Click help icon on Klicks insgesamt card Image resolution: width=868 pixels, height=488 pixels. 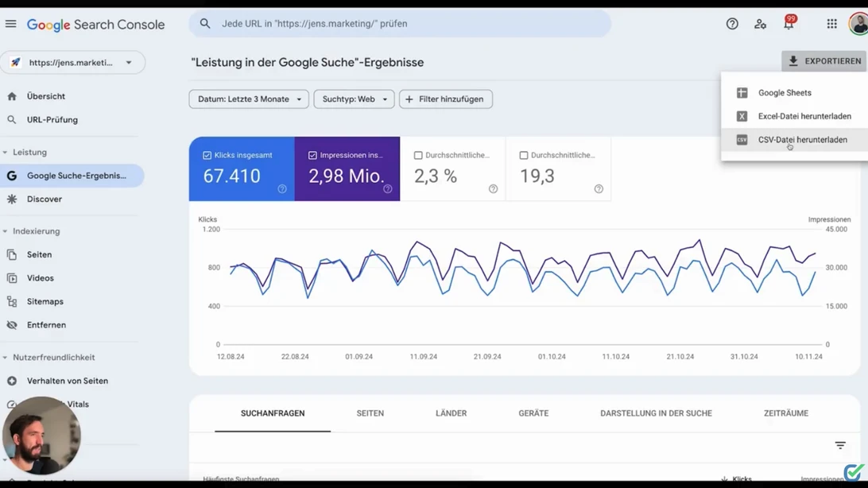click(282, 189)
